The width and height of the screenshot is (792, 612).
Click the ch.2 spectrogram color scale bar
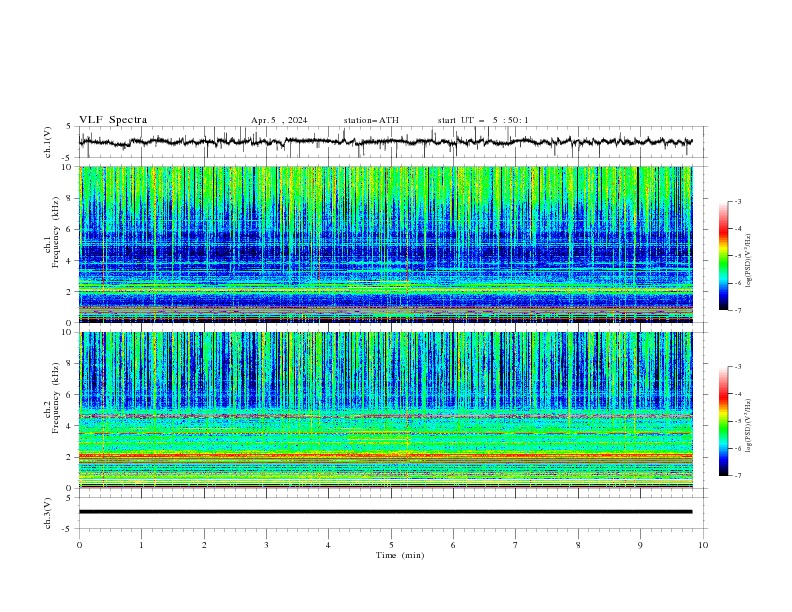[x=723, y=421]
